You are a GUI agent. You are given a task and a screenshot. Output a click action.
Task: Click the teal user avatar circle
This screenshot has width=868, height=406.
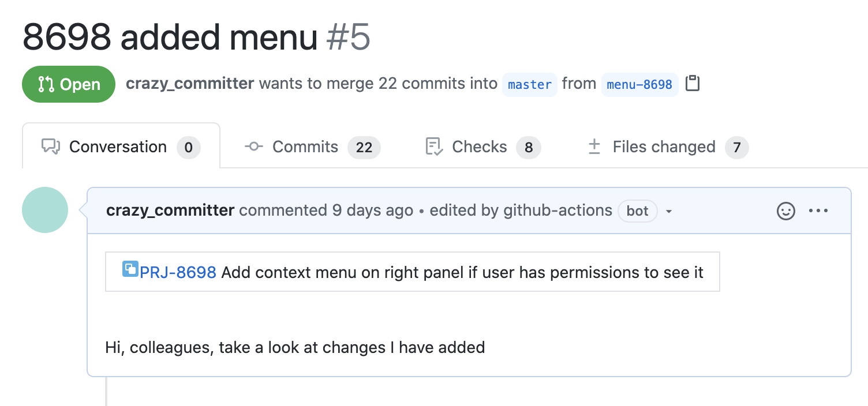tap(45, 210)
